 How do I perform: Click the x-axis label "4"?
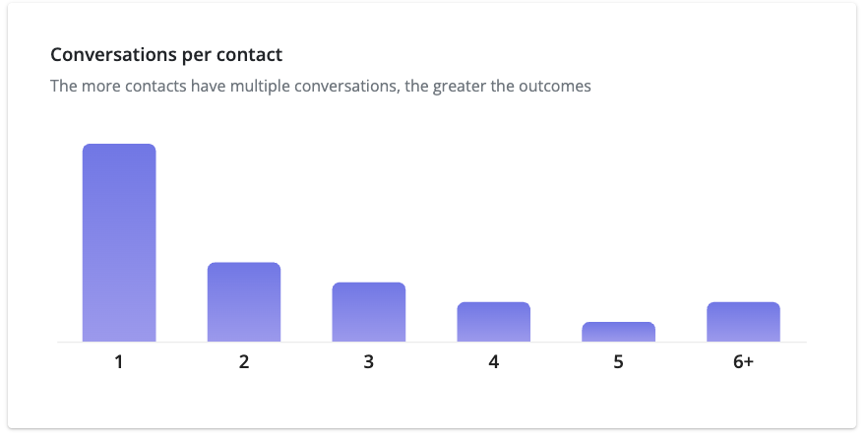(x=493, y=361)
